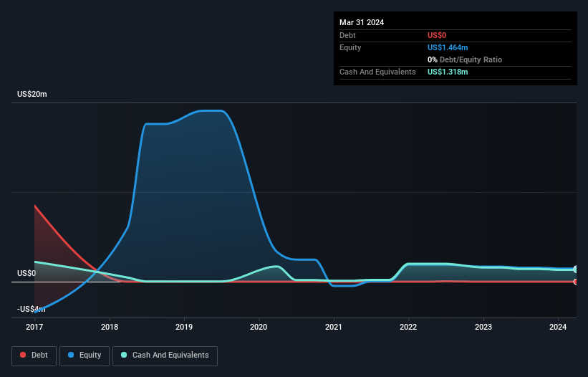This screenshot has height=377, width=588.
Task: Click the Equity value US$1.464m in tooltip
Action: pos(448,47)
